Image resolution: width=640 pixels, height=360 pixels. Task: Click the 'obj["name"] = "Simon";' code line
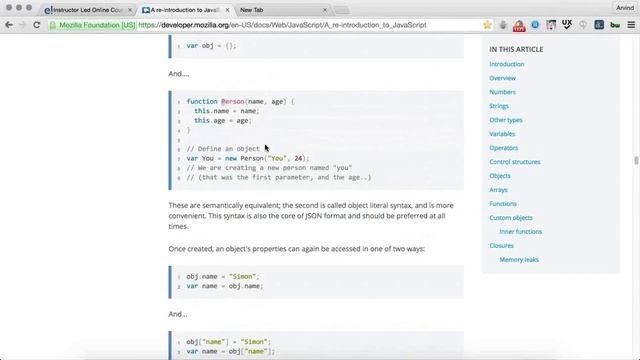[x=228, y=342]
